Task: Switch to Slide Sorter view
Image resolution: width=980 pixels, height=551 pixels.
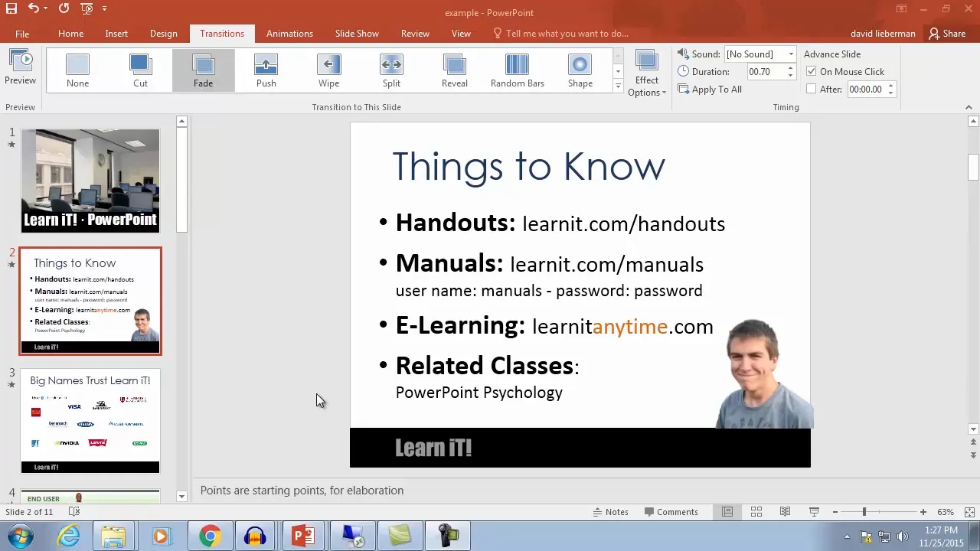Action: [756, 512]
